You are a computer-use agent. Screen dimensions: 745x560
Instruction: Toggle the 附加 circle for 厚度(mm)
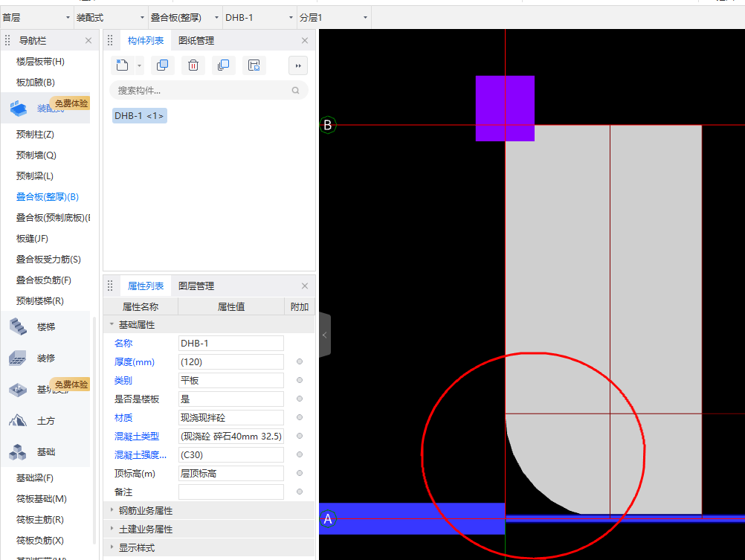click(300, 361)
